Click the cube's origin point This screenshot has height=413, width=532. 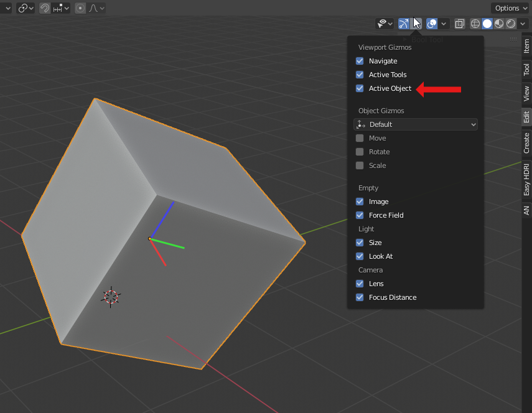click(149, 239)
